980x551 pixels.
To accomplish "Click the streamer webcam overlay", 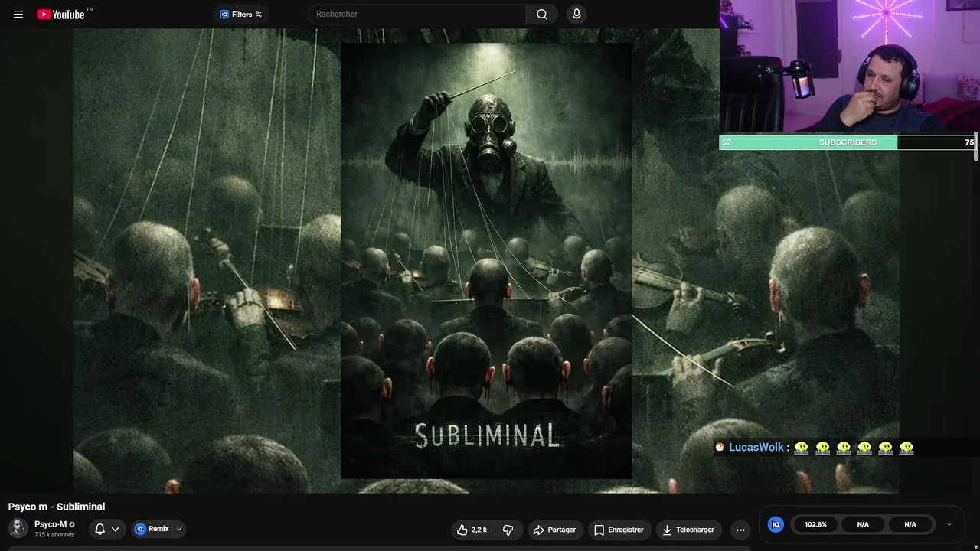I will point(850,67).
